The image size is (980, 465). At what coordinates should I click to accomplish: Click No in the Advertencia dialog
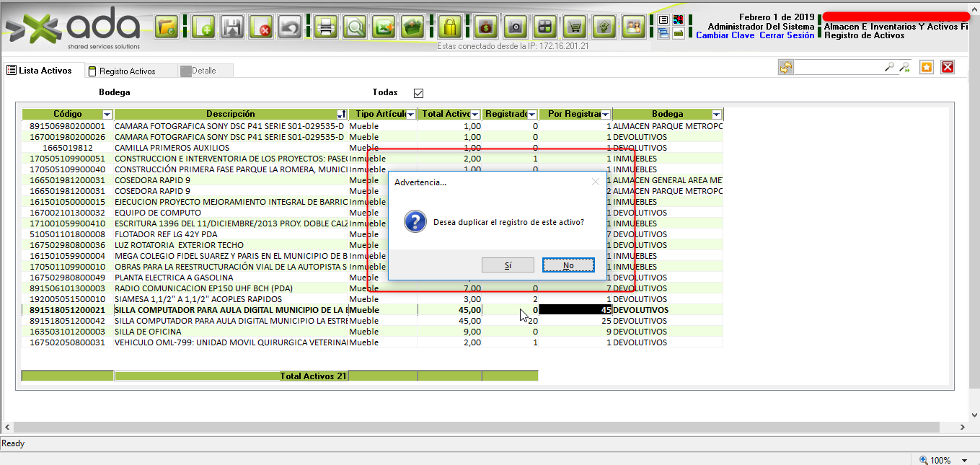[x=568, y=265]
